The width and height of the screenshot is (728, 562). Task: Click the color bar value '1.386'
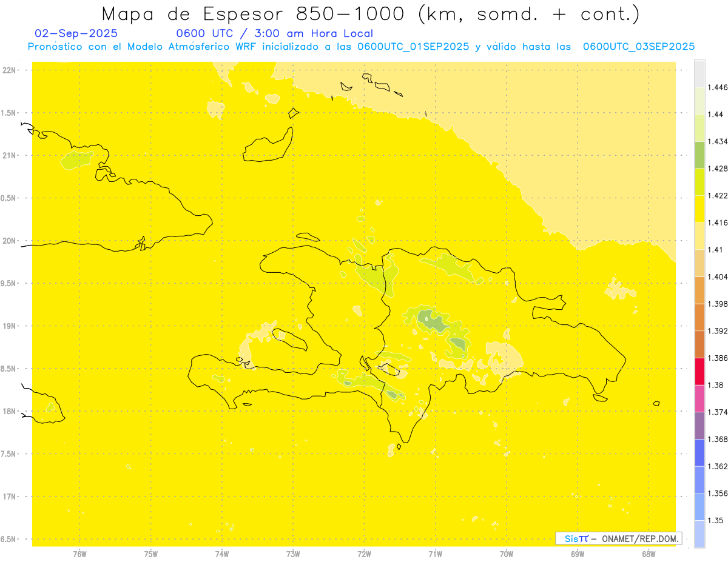coord(718,358)
